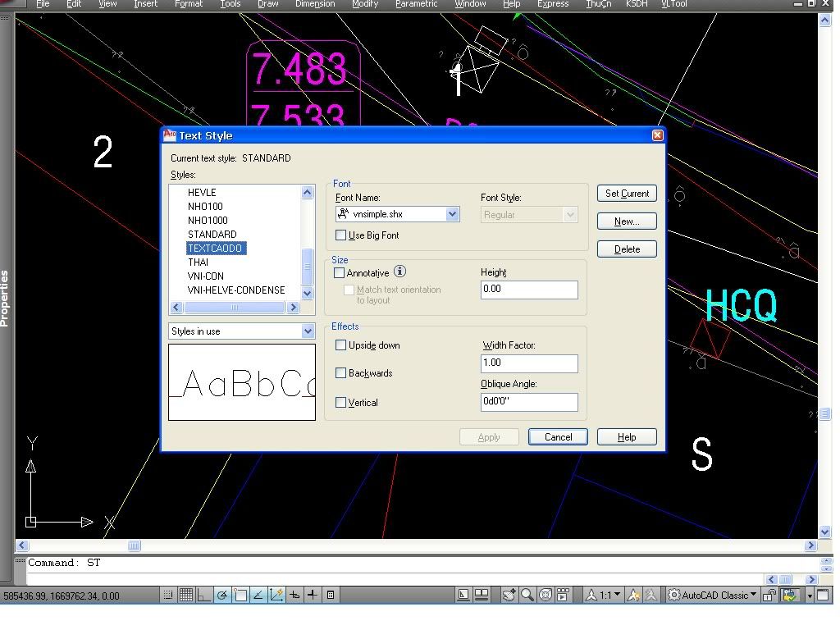Select the HEVLE text style

(x=202, y=192)
